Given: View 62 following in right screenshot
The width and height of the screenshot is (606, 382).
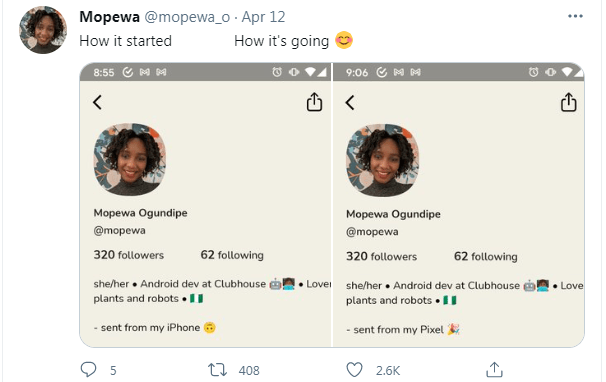Looking at the screenshot, I should 485,256.
